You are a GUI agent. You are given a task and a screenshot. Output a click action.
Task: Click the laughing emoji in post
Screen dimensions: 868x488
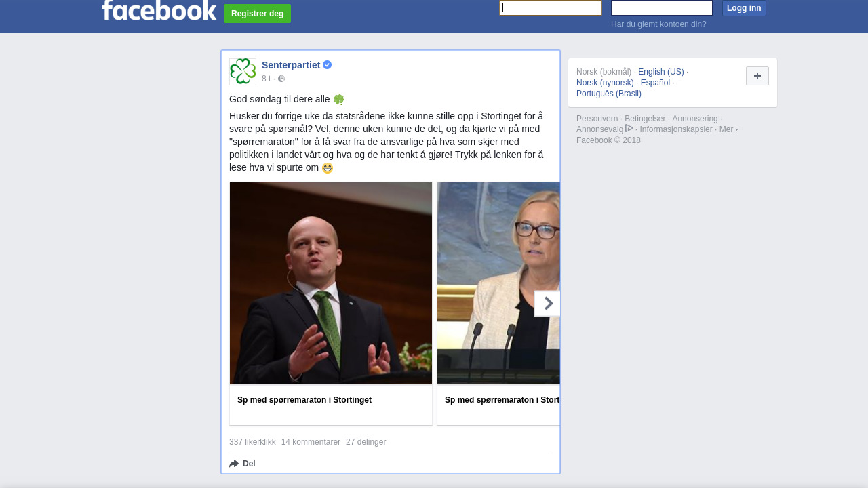tap(328, 168)
